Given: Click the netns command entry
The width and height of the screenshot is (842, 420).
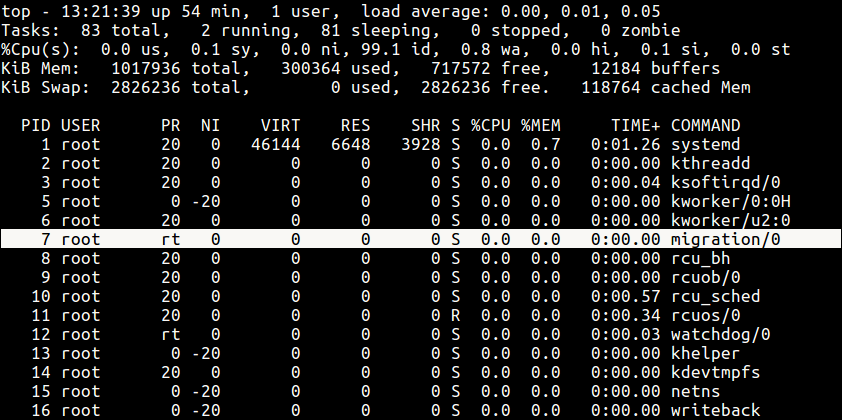Looking at the screenshot, I should coord(695,392).
